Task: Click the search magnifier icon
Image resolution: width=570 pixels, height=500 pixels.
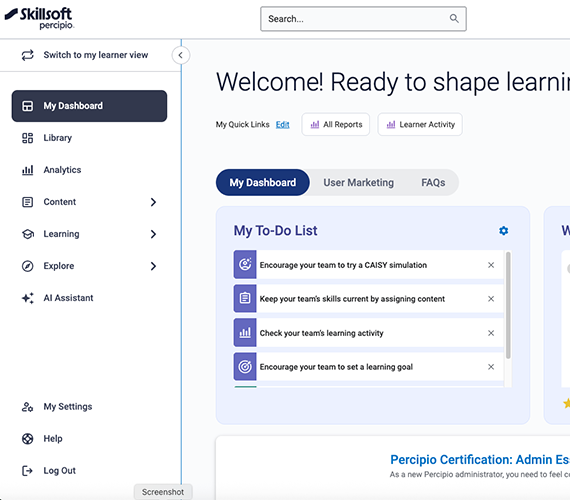Action: (x=454, y=19)
